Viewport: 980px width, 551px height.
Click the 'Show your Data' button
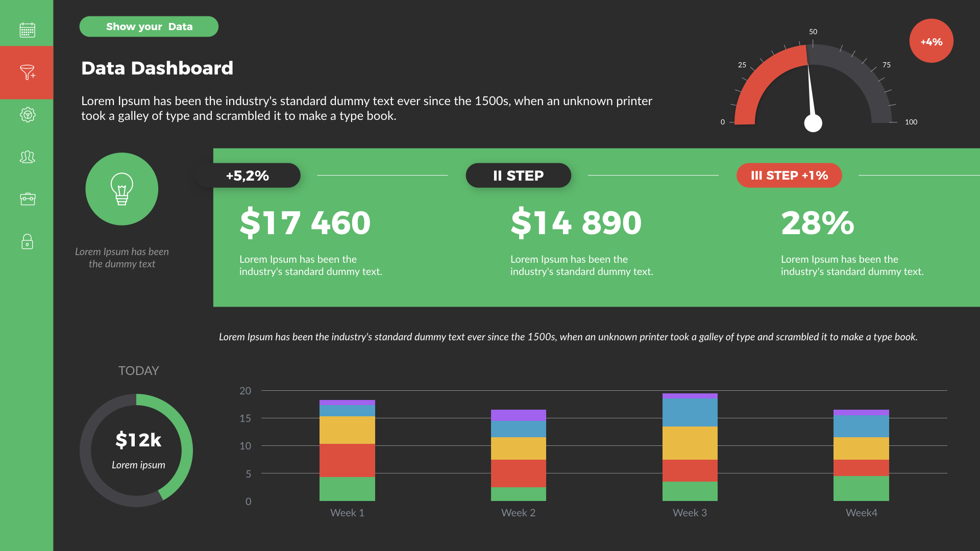pos(149,26)
